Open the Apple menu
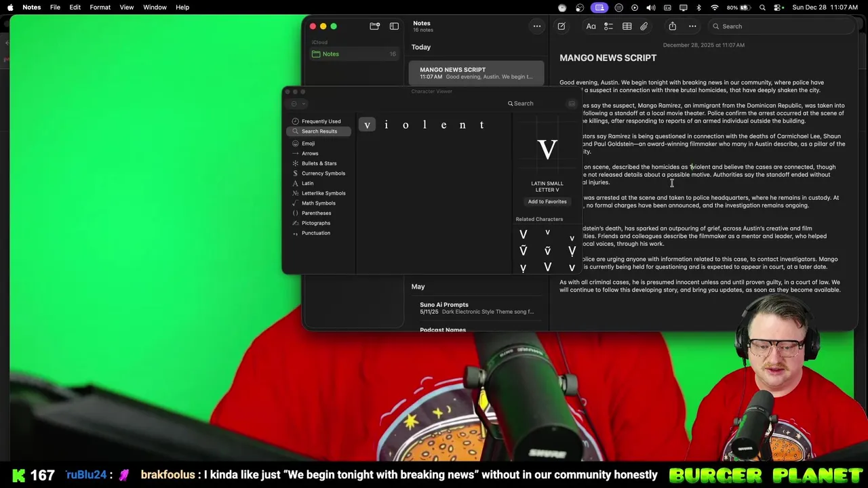 (10, 7)
